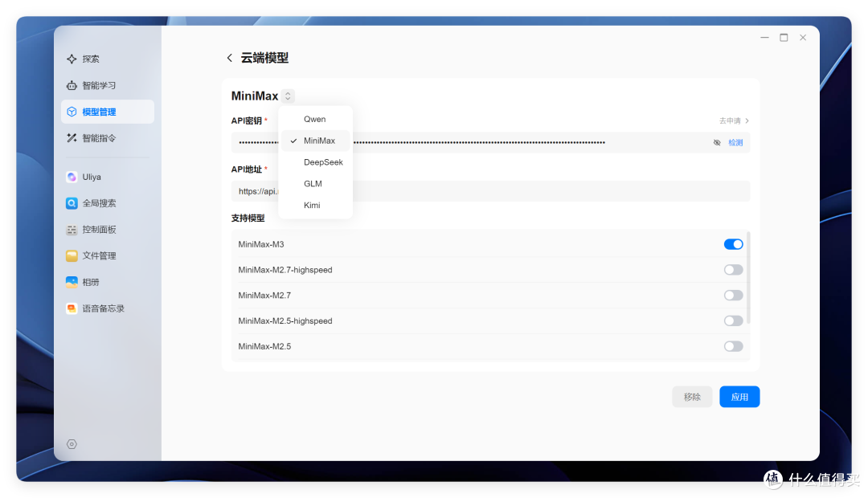Enable MiniMax-M2.5-highspeed model switch
This screenshot has height=498, width=868.
coord(734,321)
